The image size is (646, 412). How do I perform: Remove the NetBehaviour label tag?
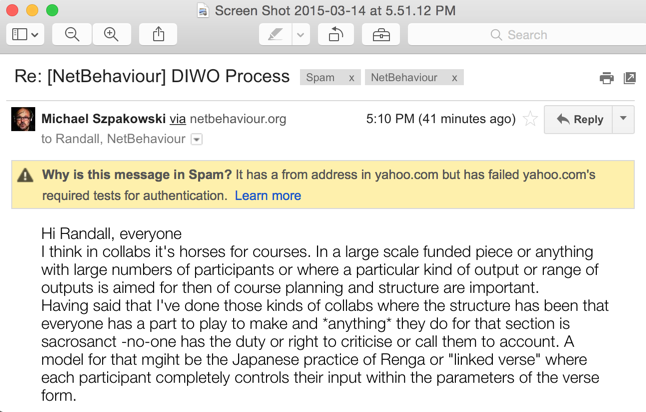point(454,78)
